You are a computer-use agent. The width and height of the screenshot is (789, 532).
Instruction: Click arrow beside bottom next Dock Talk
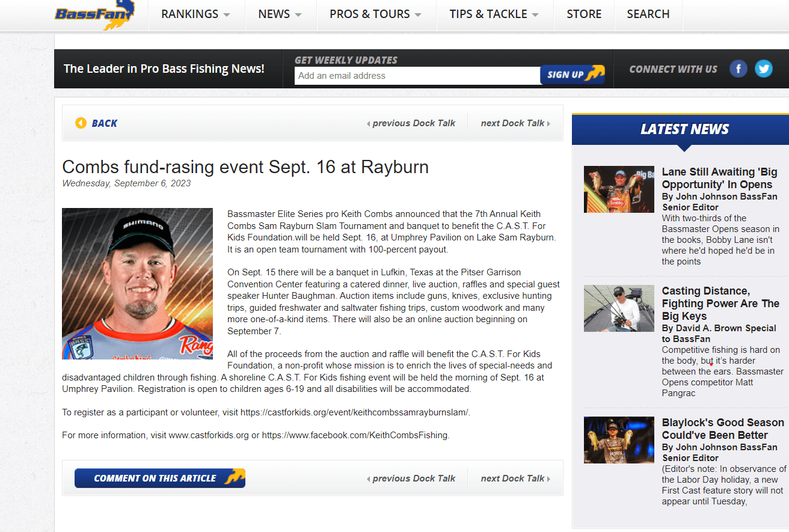(548, 478)
